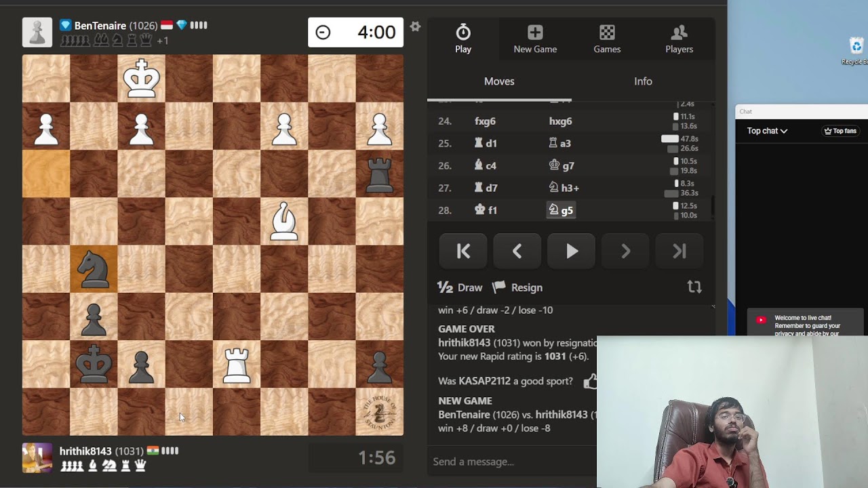868x488 pixels.
Task: Click the 4:00 opponent clock
Action: pyautogui.click(x=355, y=33)
